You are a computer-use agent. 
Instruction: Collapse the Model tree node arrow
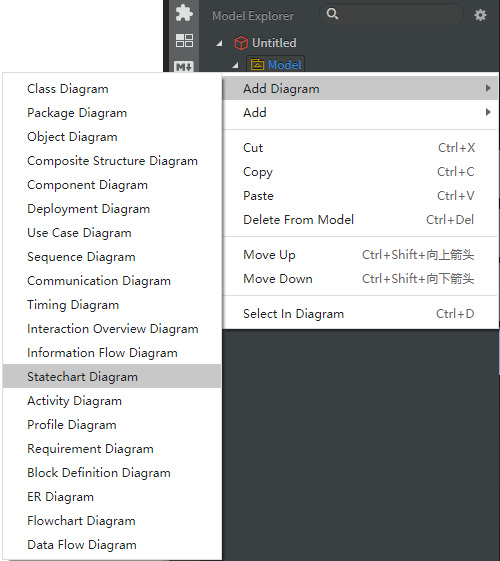(x=235, y=65)
